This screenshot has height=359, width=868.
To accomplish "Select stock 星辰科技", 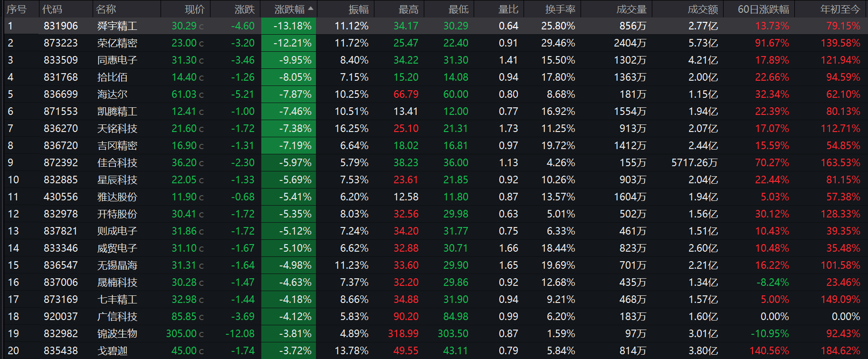I will (x=117, y=180).
